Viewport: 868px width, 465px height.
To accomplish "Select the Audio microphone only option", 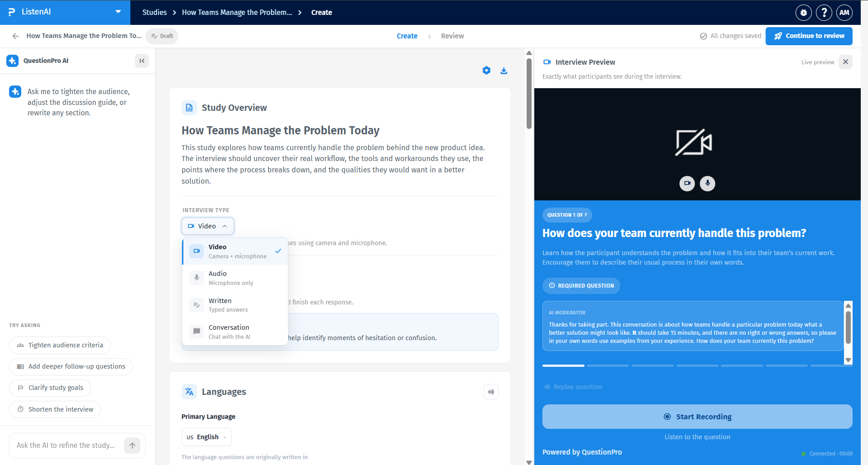I will [x=235, y=278].
